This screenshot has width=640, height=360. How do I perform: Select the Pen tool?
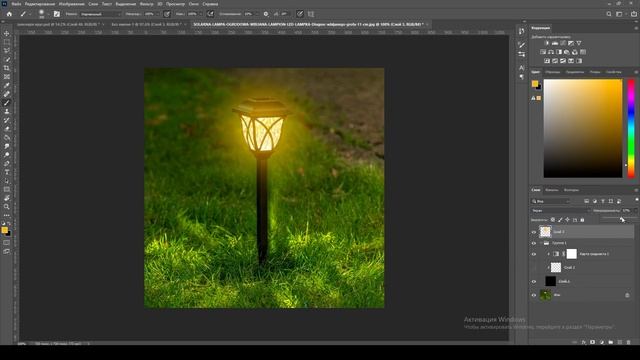tap(7, 164)
